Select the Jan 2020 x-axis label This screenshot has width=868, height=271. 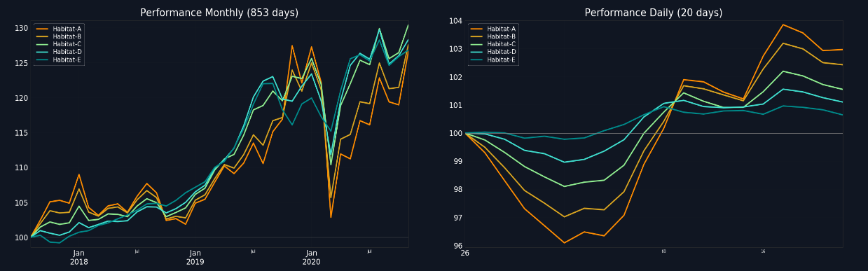click(x=312, y=257)
